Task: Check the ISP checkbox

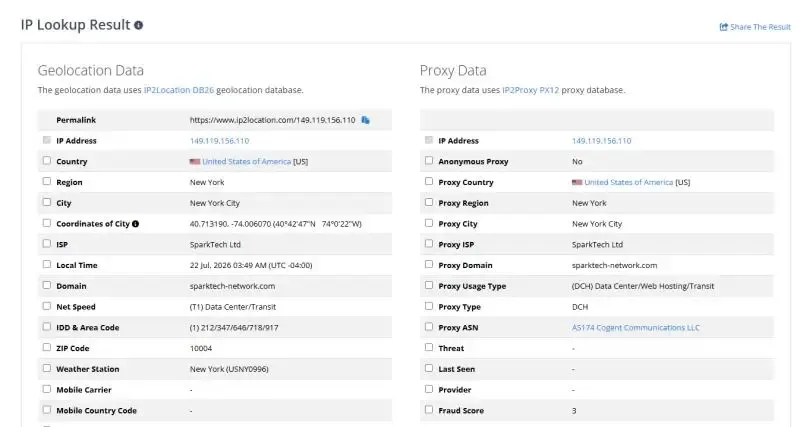Action: (x=47, y=243)
